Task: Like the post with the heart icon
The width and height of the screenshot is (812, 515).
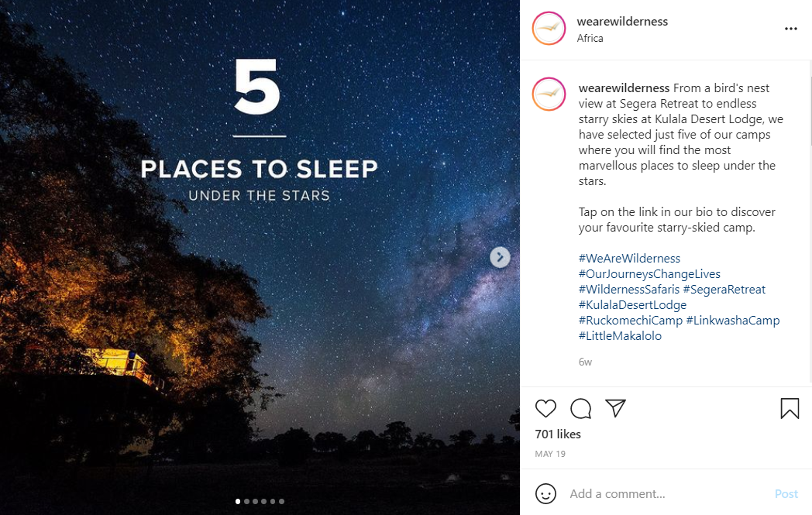Action: point(545,408)
